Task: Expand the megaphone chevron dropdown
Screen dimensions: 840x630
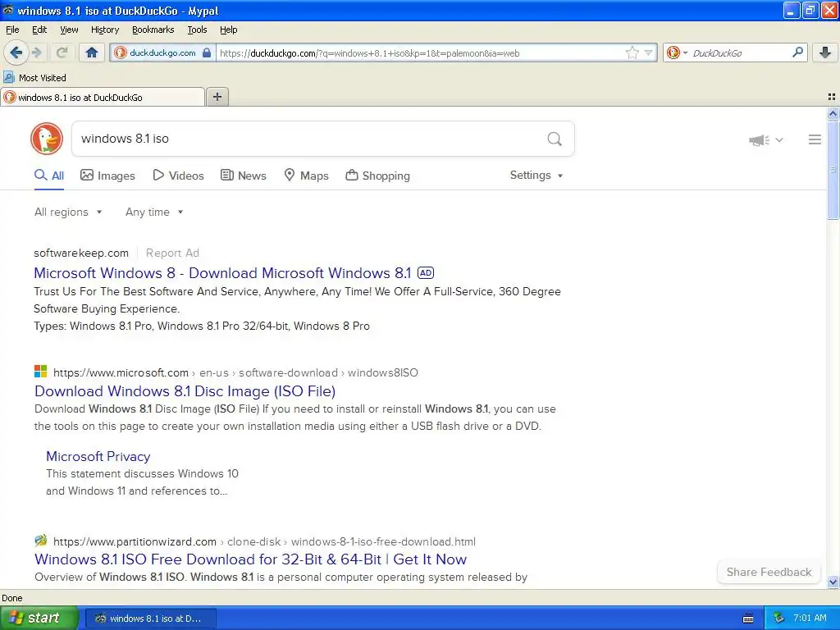Action: tap(779, 139)
